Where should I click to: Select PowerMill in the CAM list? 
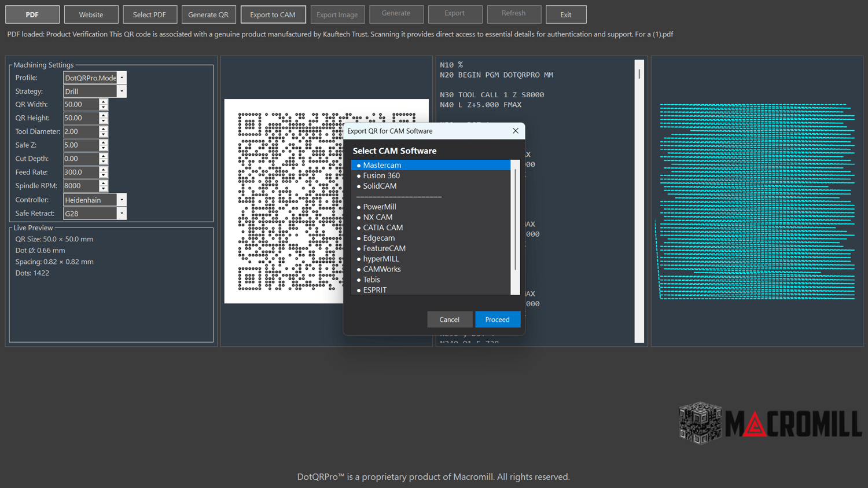click(431, 207)
